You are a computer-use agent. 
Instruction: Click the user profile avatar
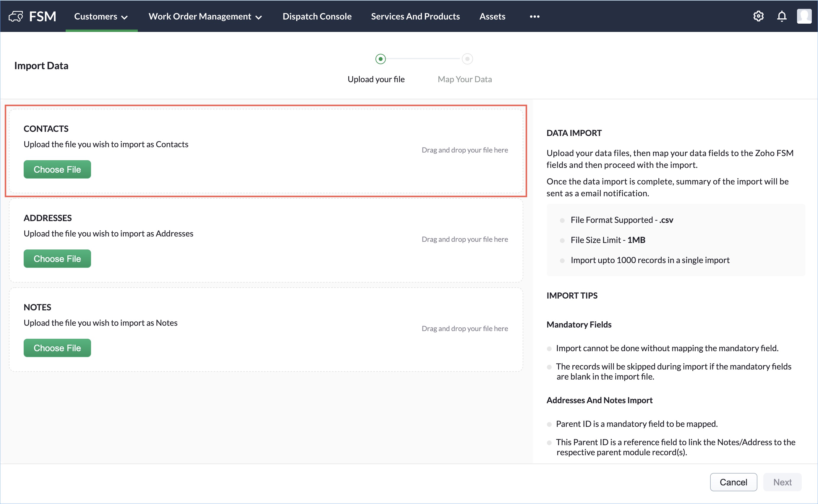(804, 16)
